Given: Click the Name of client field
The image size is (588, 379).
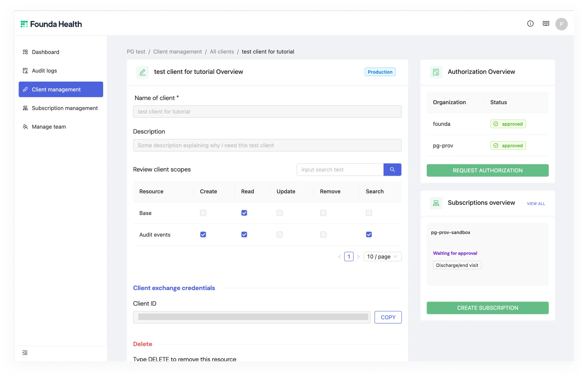Looking at the screenshot, I should pyautogui.click(x=267, y=112).
